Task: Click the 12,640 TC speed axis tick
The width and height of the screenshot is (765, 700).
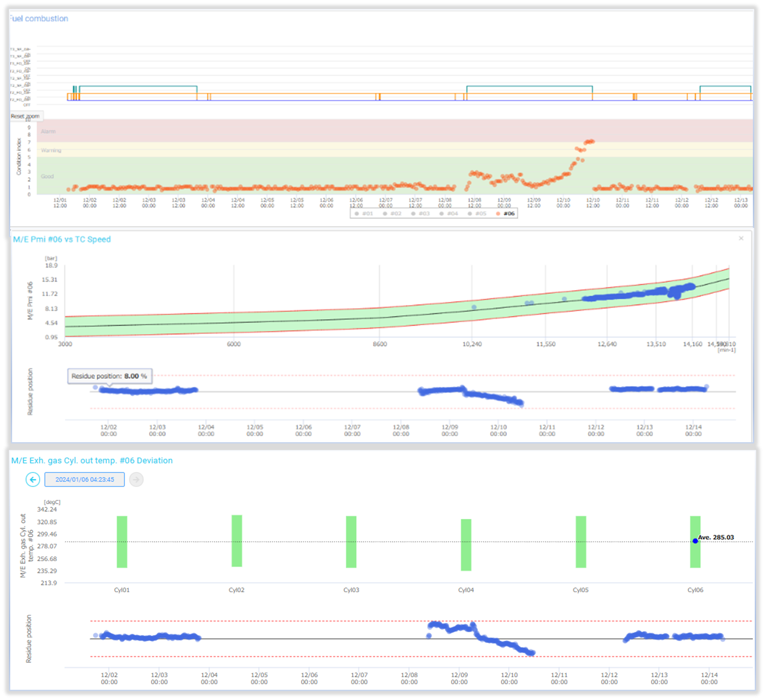Action: (x=607, y=344)
